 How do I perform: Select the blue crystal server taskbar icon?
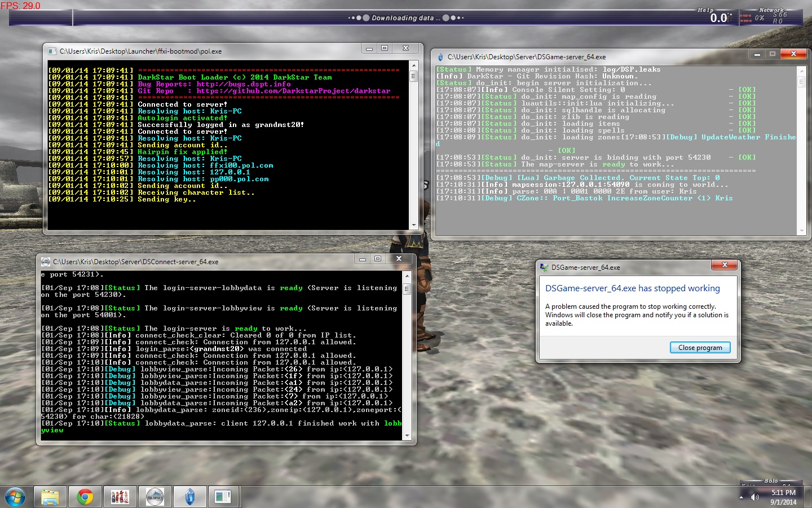point(190,497)
